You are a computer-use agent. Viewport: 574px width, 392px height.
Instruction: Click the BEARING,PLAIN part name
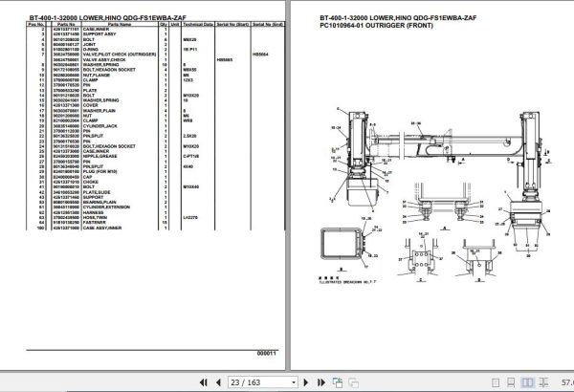(99, 202)
